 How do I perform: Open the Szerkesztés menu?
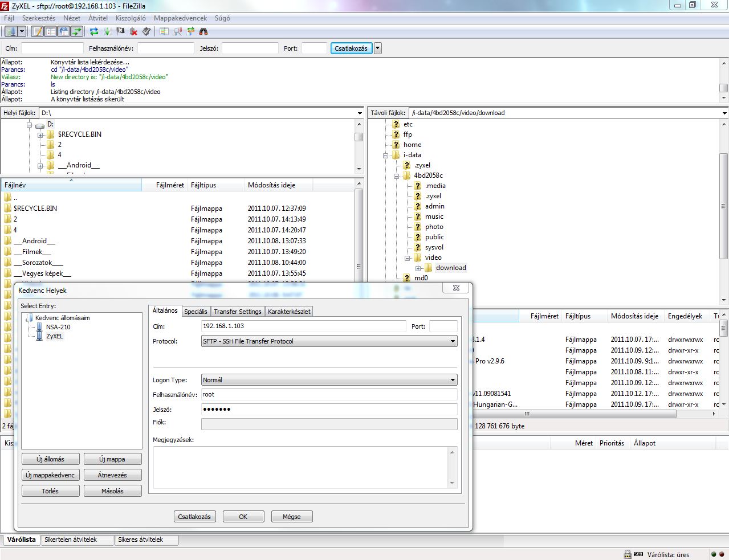click(39, 18)
